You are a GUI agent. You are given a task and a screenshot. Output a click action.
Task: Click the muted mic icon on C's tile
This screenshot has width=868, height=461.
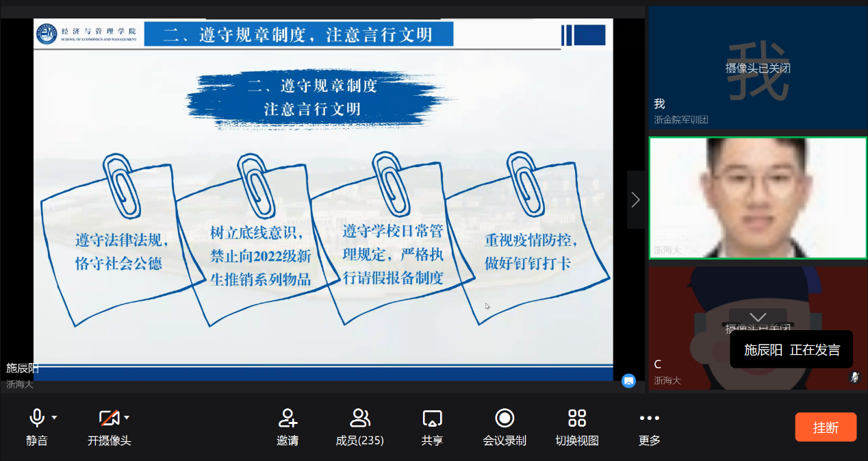(x=854, y=377)
